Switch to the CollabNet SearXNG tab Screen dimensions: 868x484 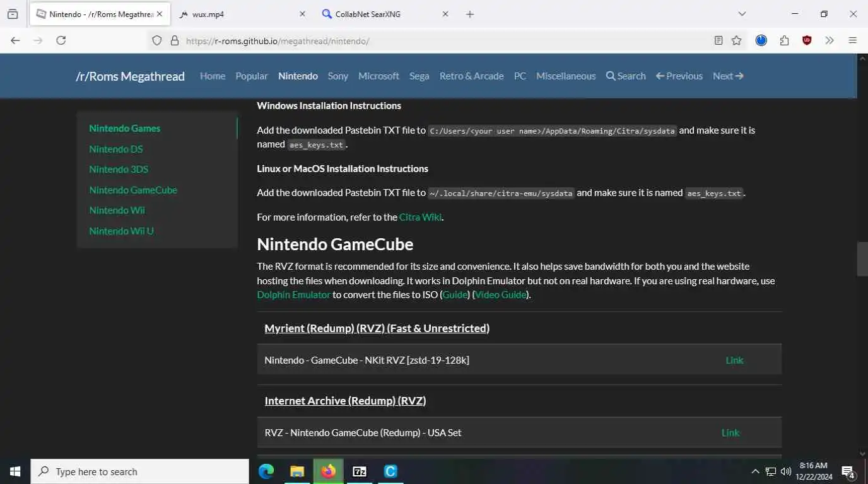pyautogui.click(x=385, y=14)
